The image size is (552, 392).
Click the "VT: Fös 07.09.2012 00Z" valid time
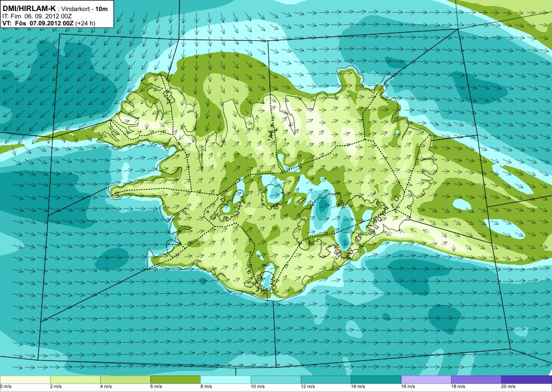coord(38,23)
